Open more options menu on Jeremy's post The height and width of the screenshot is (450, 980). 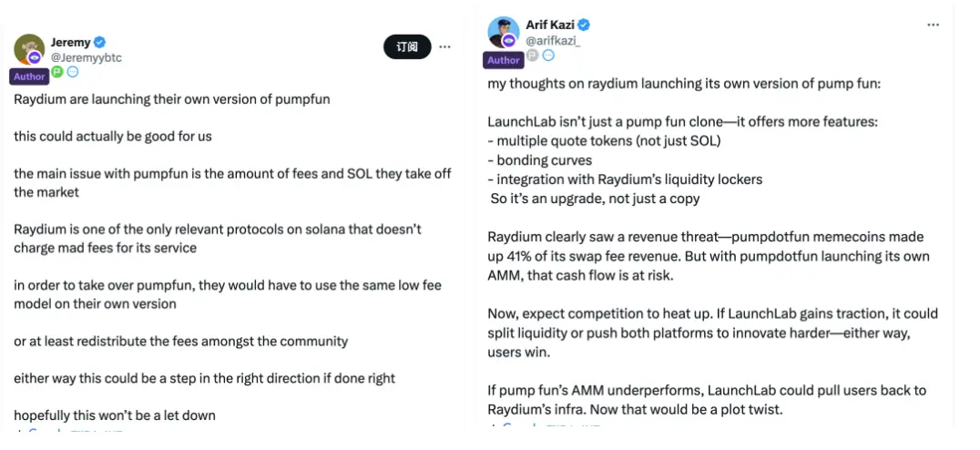pos(444,46)
